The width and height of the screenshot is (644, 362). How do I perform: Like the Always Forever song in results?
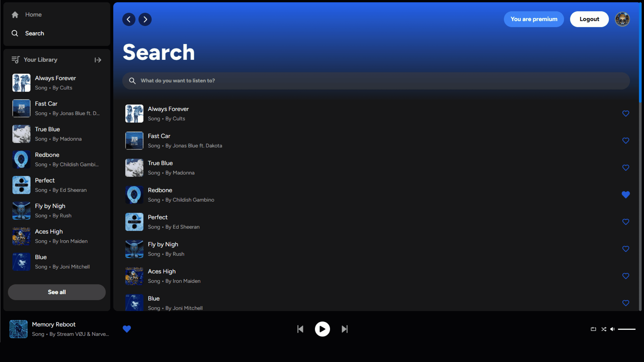pos(626,114)
